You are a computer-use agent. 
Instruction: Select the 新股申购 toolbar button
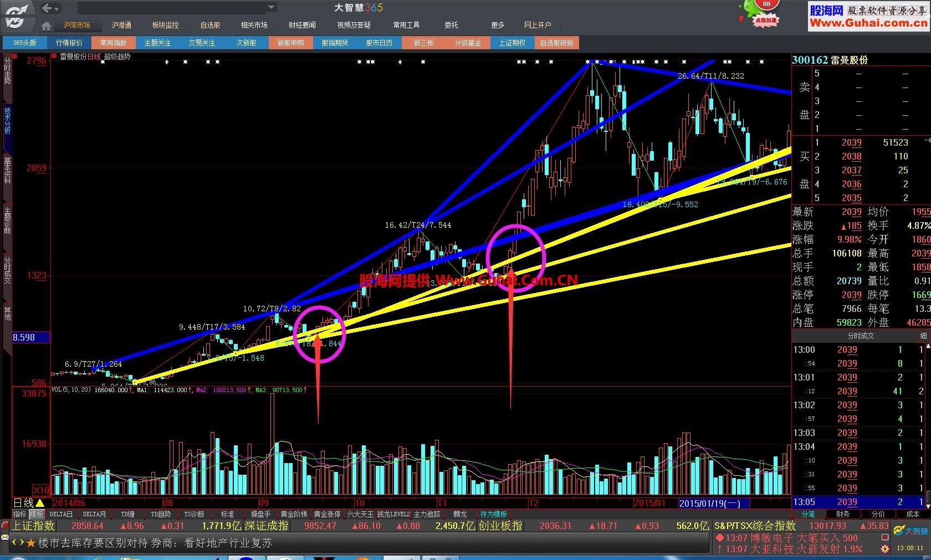(x=291, y=43)
